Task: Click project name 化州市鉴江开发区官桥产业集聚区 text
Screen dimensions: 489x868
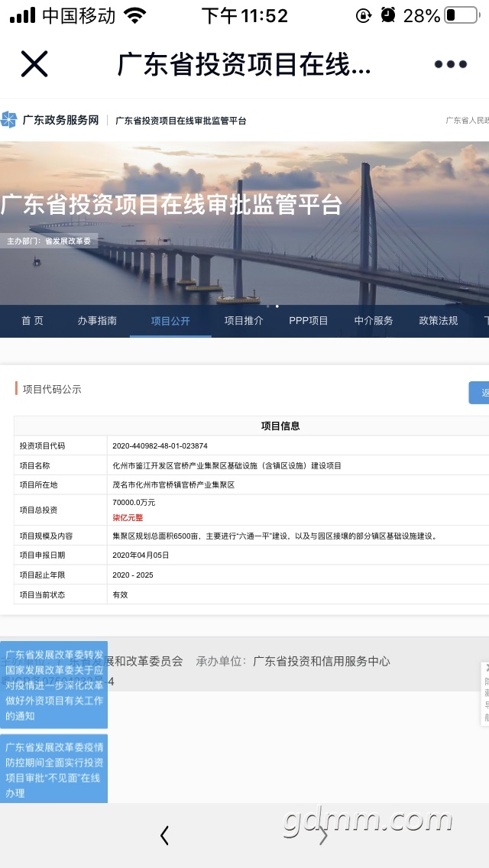Action: click(x=227, y=465)
